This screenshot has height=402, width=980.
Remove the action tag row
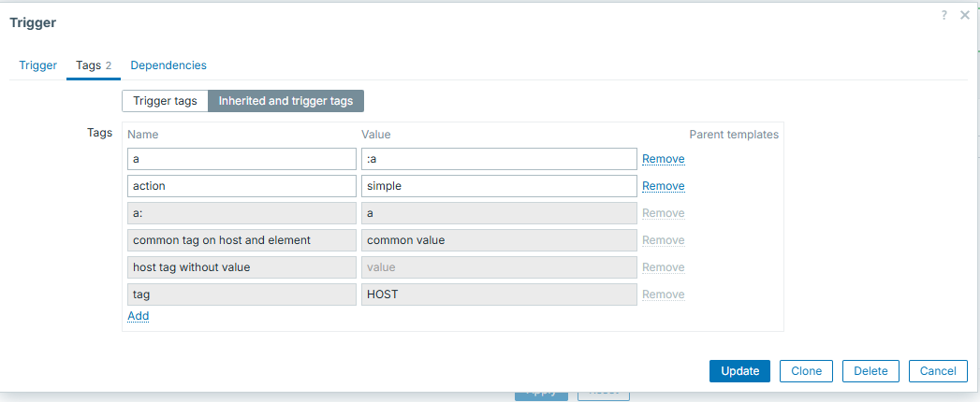(x=663, y=186)
